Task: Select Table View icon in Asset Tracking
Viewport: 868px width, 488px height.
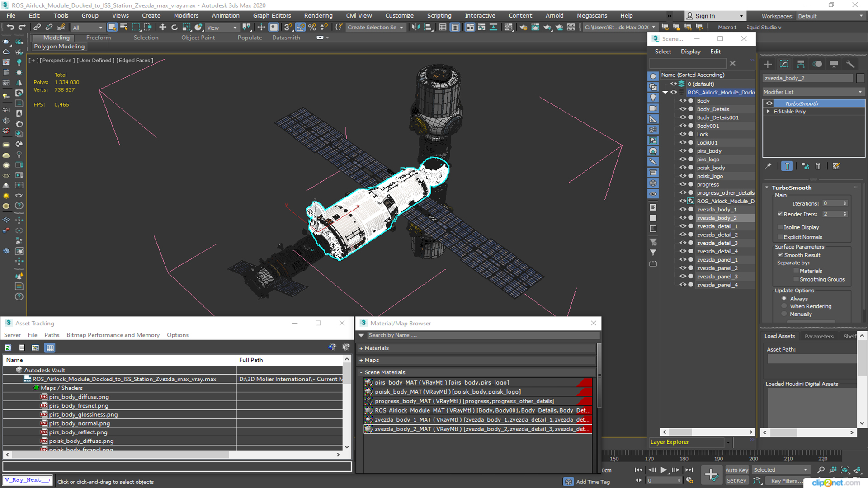Action: click(50, 347)
